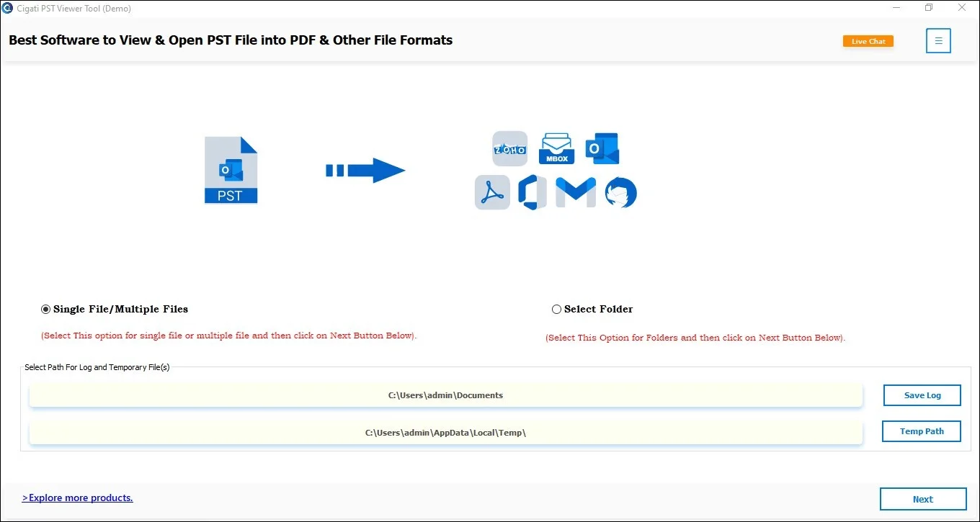Image resolution: width=980 pixels, height=522 pixels.
Task: Click the Outlook icon in formats group
Action: pyautogui.click(x=602, y=148)
